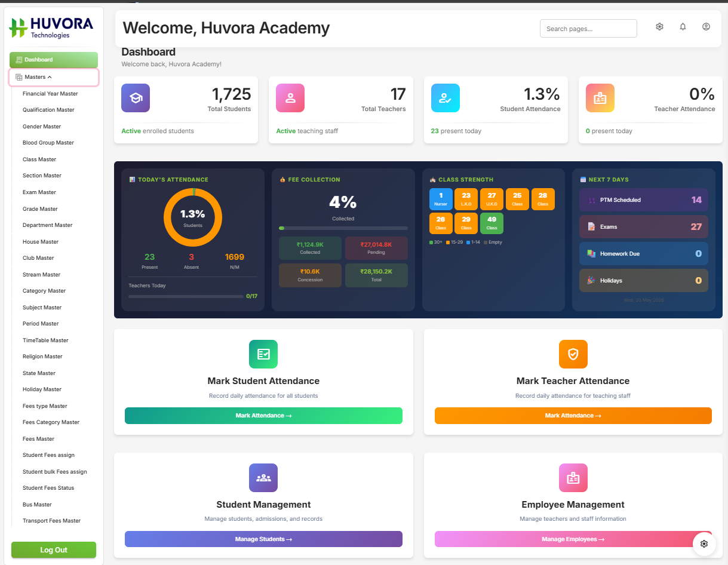Click the purple group icon above Student Management
This screenshot has width=728, height=565.
[263, 478]
